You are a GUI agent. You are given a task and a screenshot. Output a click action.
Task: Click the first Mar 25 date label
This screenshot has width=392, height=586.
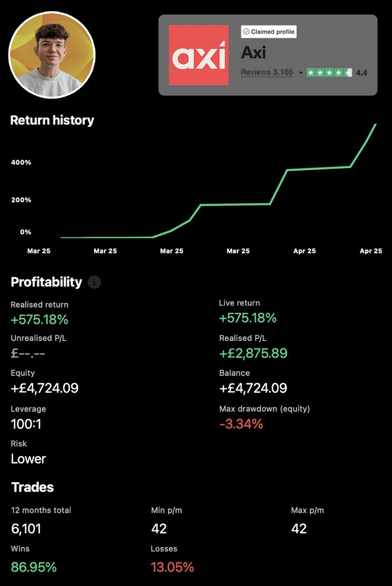point(39,251)
